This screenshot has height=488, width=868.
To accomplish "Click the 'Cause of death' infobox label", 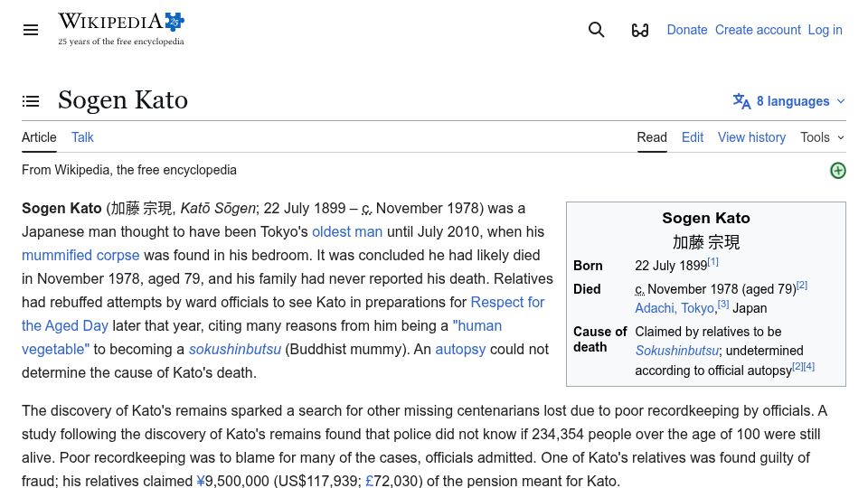I will (x=600, y=339).
